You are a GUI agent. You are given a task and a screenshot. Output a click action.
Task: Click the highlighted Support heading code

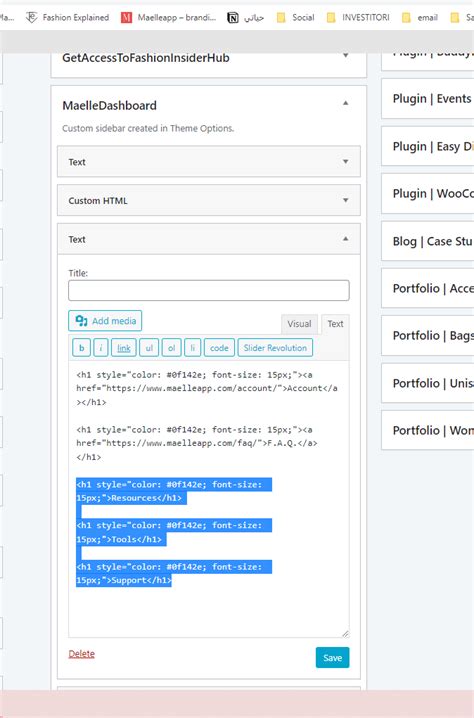[x=174, y=573]
